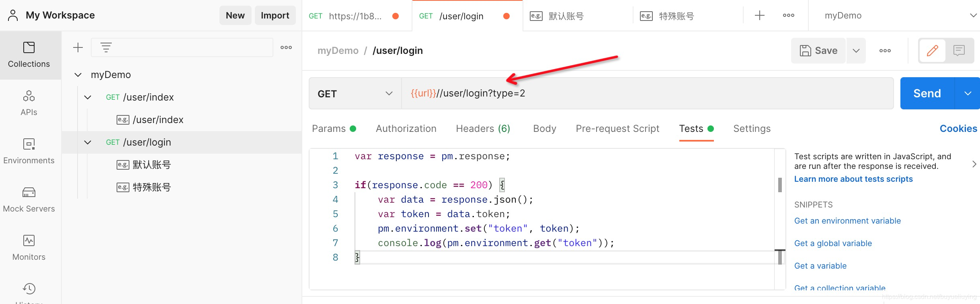This screenshot has width=980, height=304.
Task: Open the Save options dropdown arrow
Action: (x=856, y=51)
